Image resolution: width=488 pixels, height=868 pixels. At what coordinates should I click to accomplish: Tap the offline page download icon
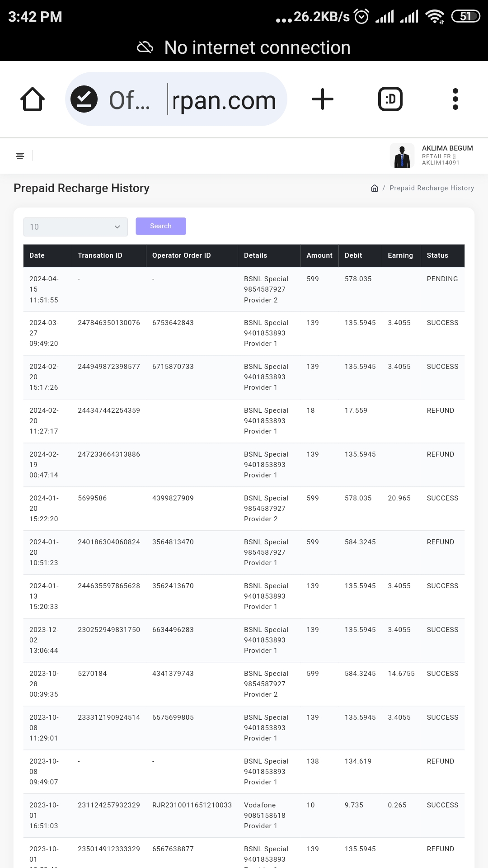click(84, 99)
